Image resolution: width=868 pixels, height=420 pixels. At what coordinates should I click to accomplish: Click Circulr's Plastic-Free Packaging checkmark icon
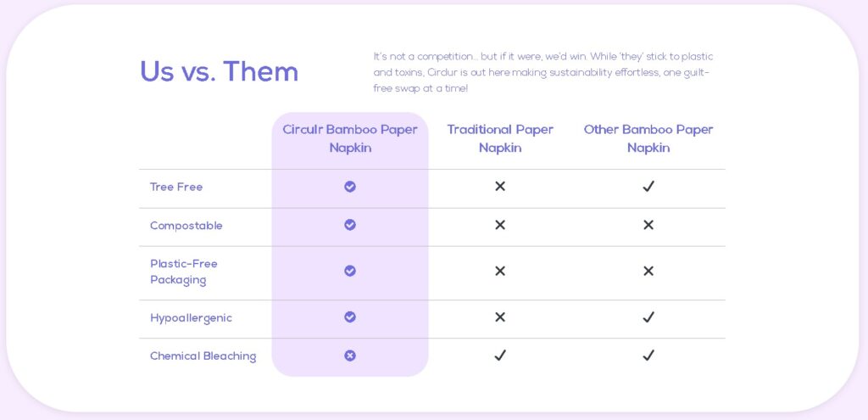pyautogui.click(x=350, y=271)
